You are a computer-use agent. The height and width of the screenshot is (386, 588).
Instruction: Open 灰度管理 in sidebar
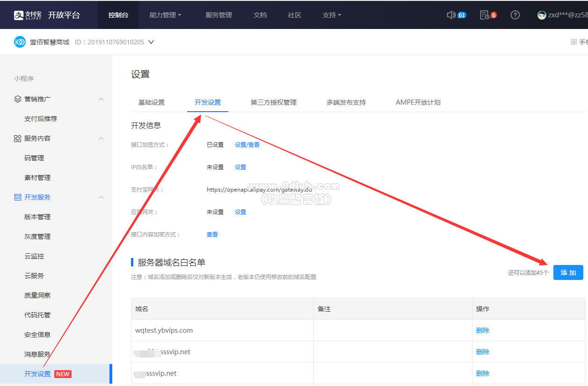coord(37,236)
